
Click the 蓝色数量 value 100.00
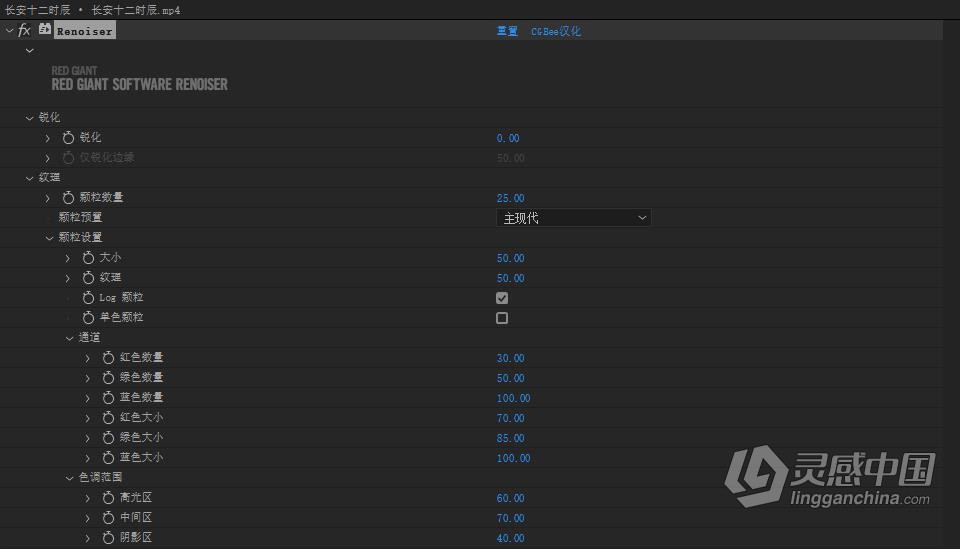pyautogui.click(x=513, y=398)
